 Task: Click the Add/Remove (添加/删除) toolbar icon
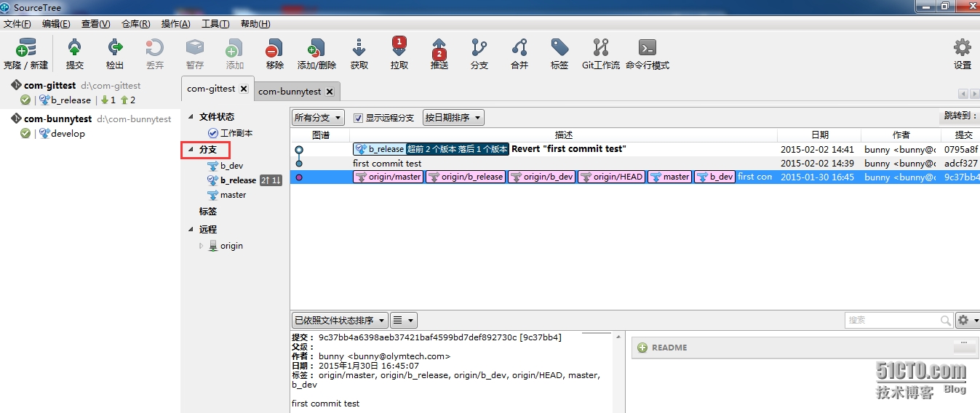316,49
